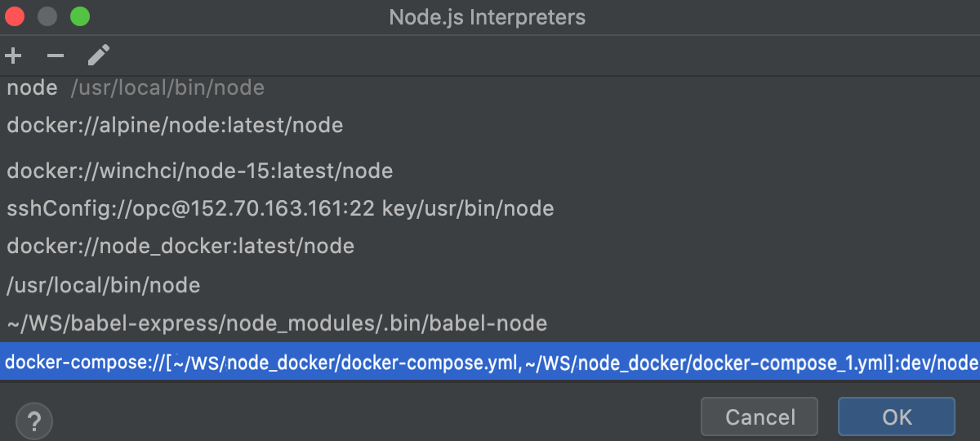Select the docker-compose dev/node interpreter
Screen dimensions: 980x441
tap(490, 362)
